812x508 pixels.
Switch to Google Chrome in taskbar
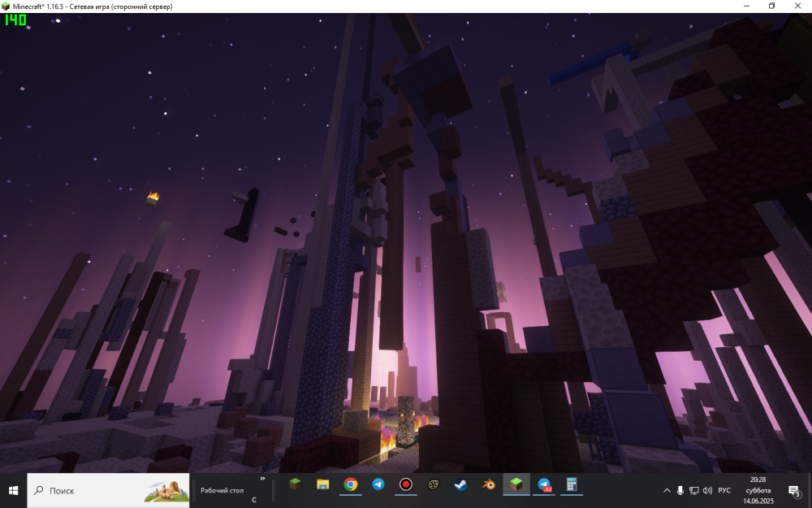coord(351,484)
